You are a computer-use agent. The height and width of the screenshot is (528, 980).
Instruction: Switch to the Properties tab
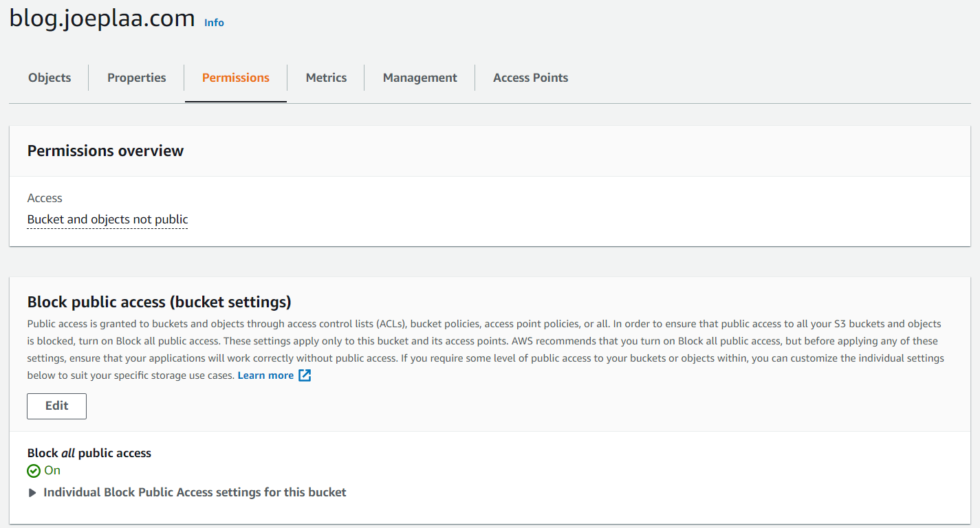(137, 78)
